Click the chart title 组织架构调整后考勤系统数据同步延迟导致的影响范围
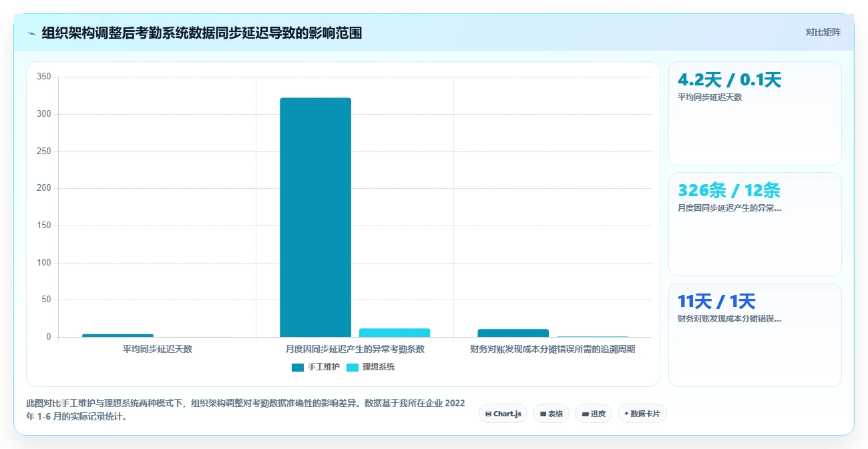The height and width of the screenshot is (449, 868). coord(202,33)
